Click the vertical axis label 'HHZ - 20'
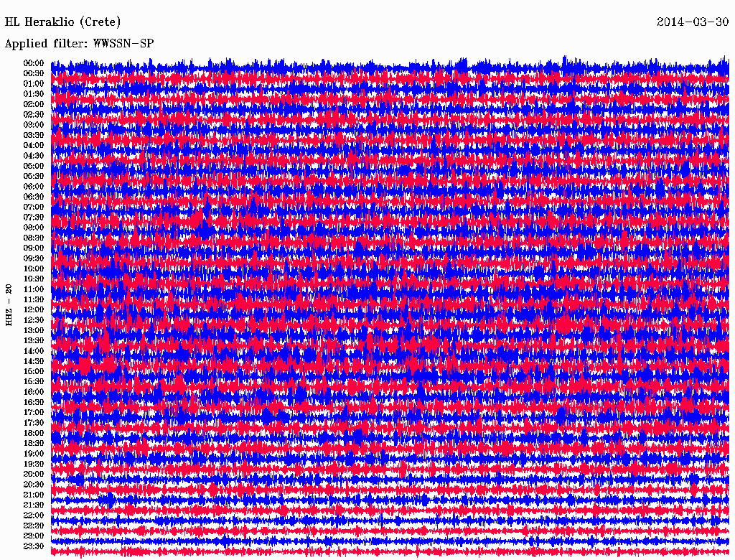Screen dimensions: 735x560 9,305
